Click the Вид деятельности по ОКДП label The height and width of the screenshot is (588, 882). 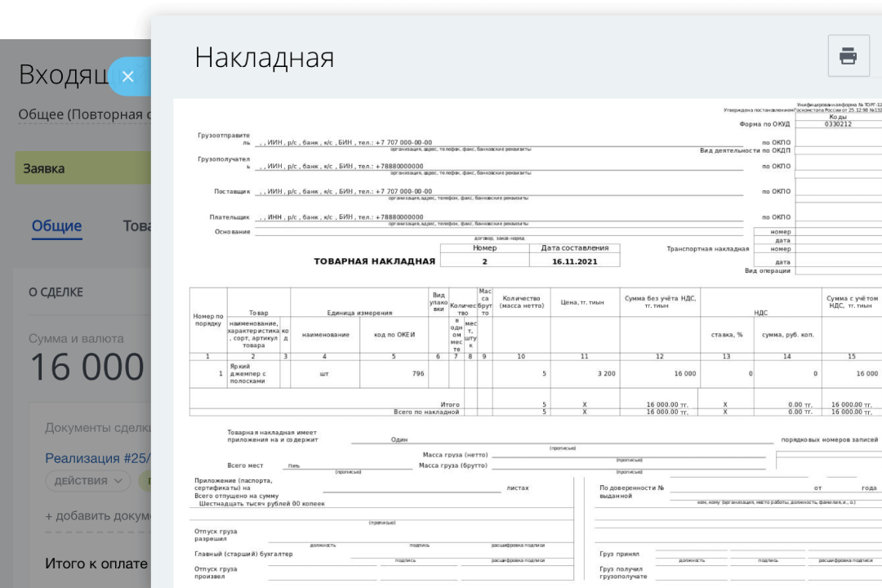(745, 150)
